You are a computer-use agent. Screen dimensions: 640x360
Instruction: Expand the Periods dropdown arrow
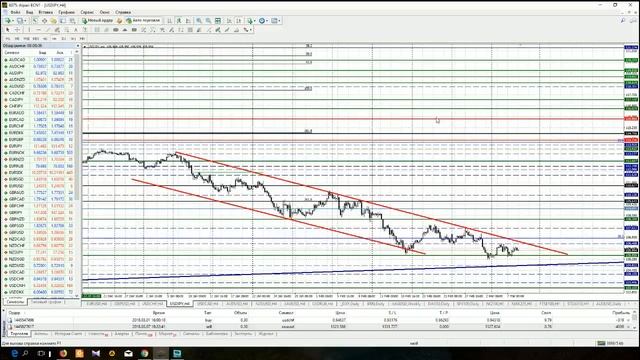pos(267,20)
